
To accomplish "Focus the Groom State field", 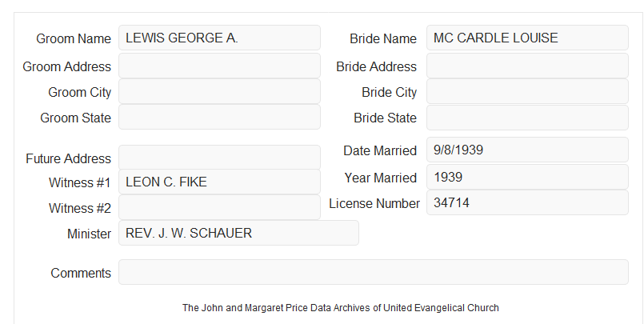I will pos(219,117).
